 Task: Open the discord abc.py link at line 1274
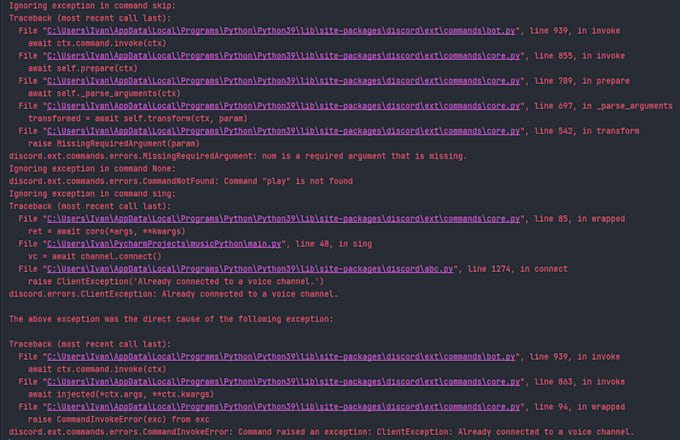point(250,269)
